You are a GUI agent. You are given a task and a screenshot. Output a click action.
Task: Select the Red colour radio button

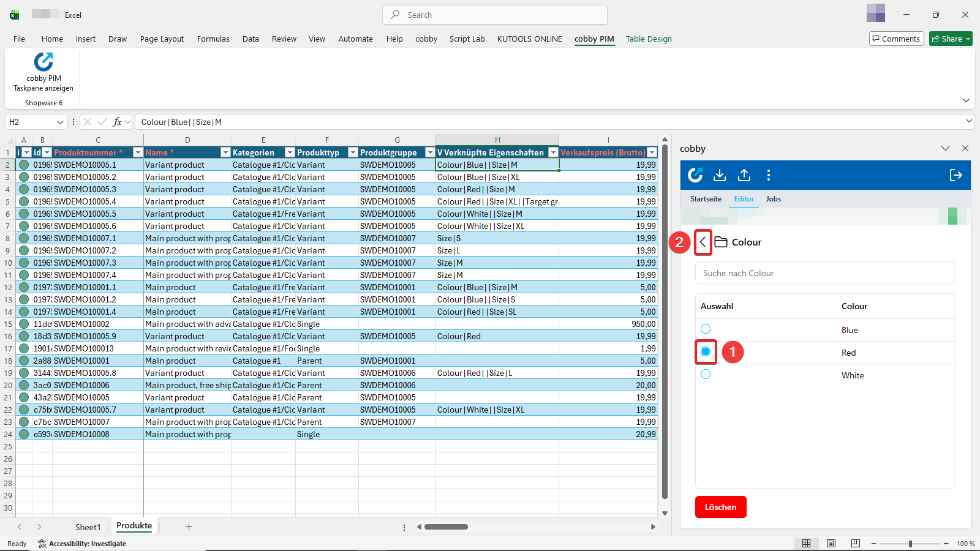point(706,351)
